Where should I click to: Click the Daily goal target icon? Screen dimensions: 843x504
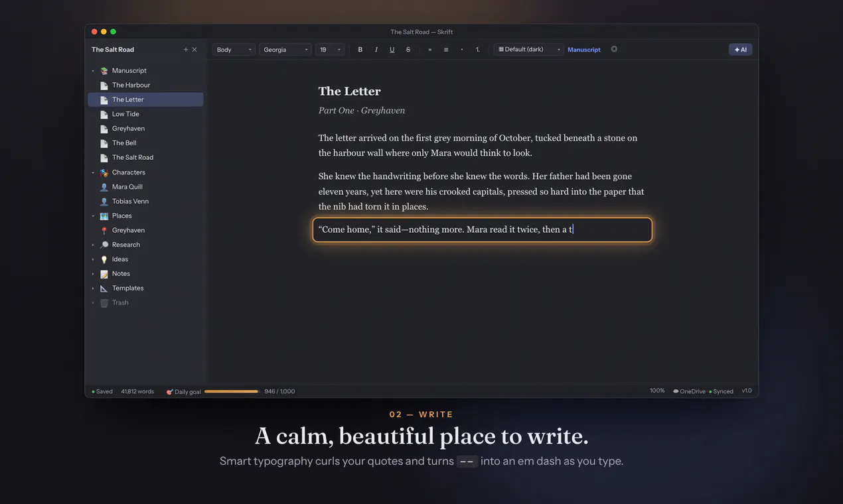[169, 392]
